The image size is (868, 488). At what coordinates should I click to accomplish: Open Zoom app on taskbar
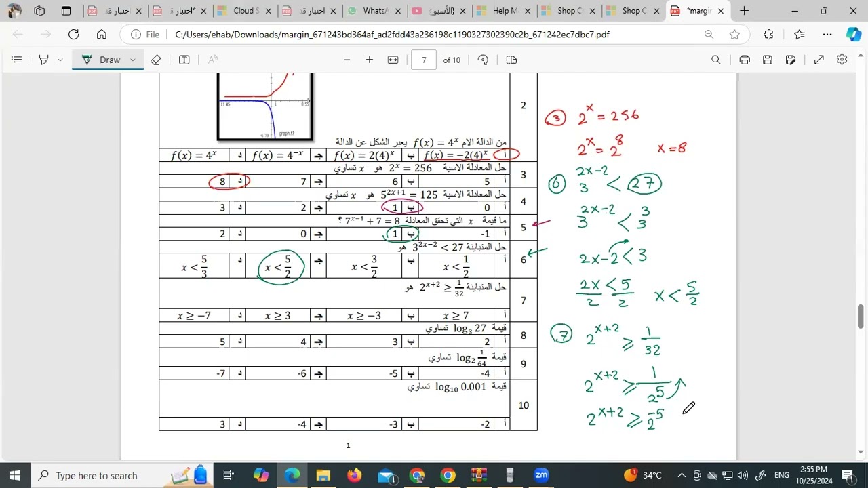[541, 475]
